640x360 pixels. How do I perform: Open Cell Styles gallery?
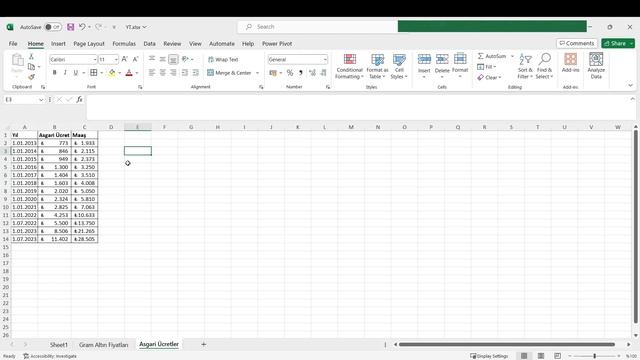pos(399,66)
